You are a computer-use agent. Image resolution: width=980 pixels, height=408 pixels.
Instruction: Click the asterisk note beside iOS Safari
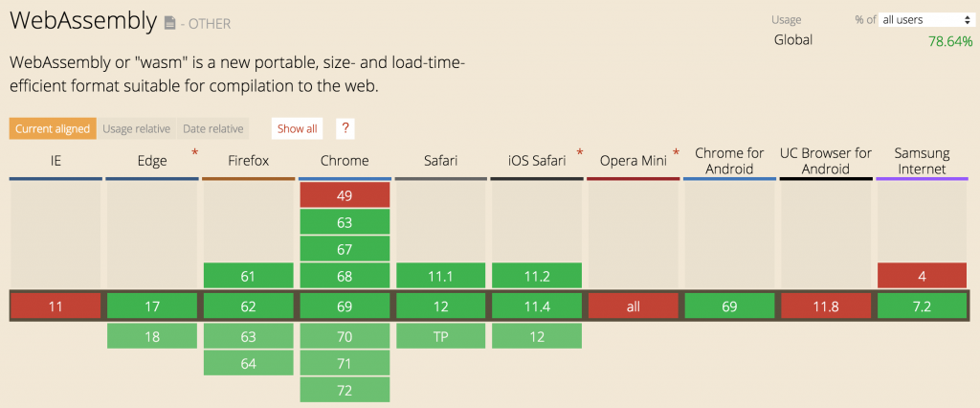580,153
